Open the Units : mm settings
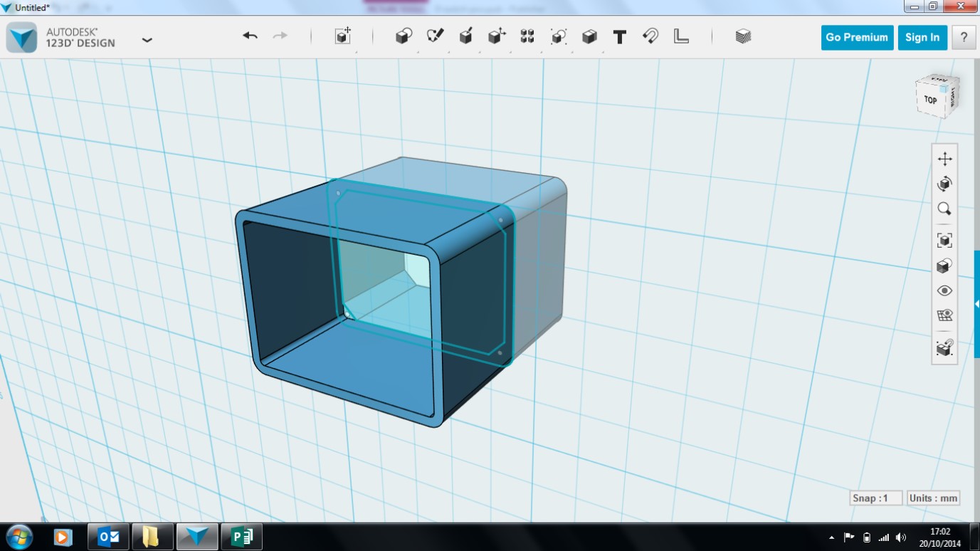 (x=933, y=498)
